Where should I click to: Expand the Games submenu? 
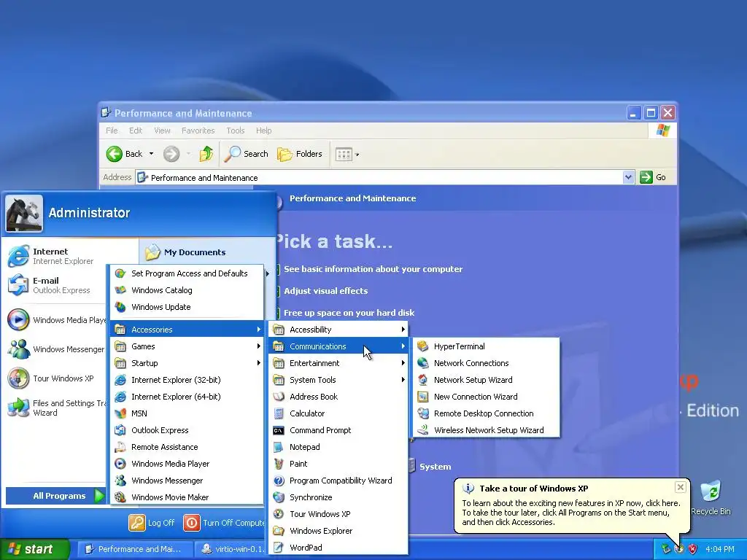point(187,346)
